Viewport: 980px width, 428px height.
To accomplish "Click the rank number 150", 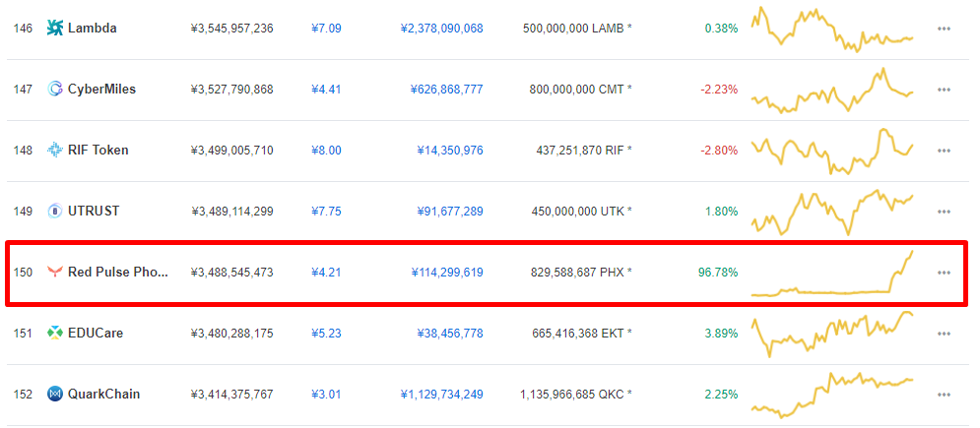I will click(23, 273).
